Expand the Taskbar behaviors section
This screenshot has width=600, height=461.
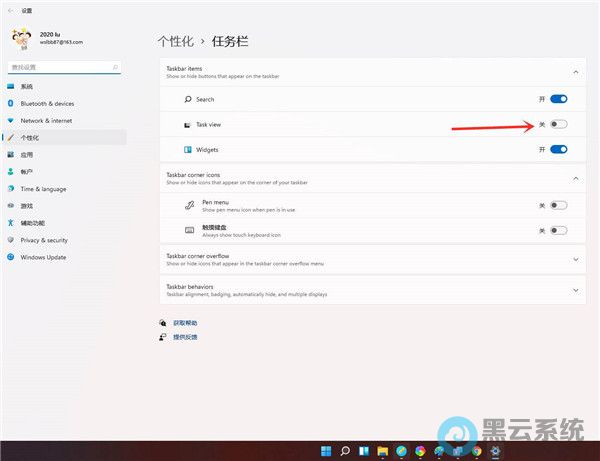click(576, 290)
